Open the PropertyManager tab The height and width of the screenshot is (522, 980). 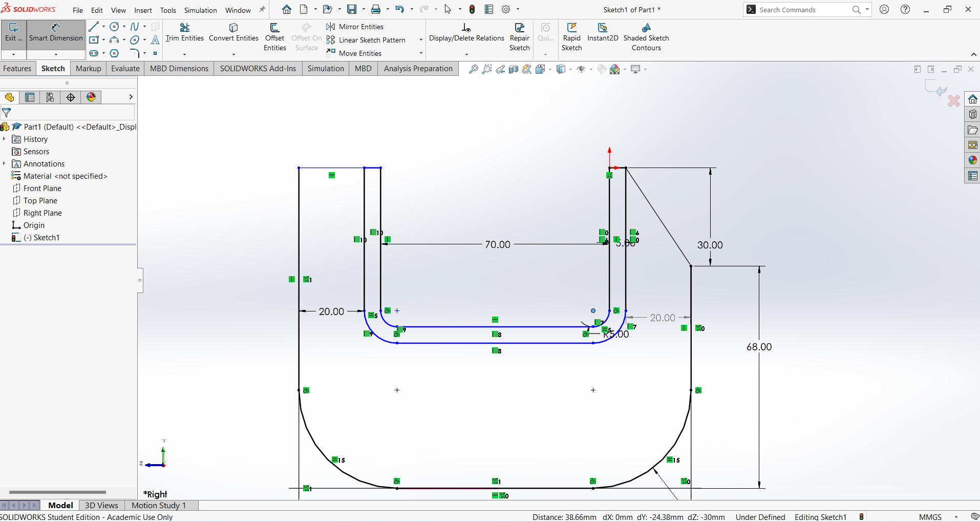[30, 97]
